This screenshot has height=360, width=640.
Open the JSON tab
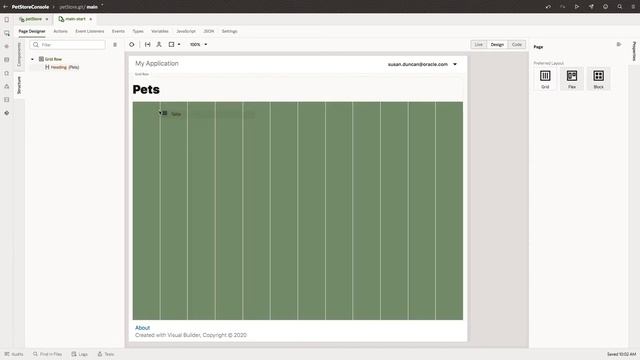pyautogui.click(x=209, y=31)
